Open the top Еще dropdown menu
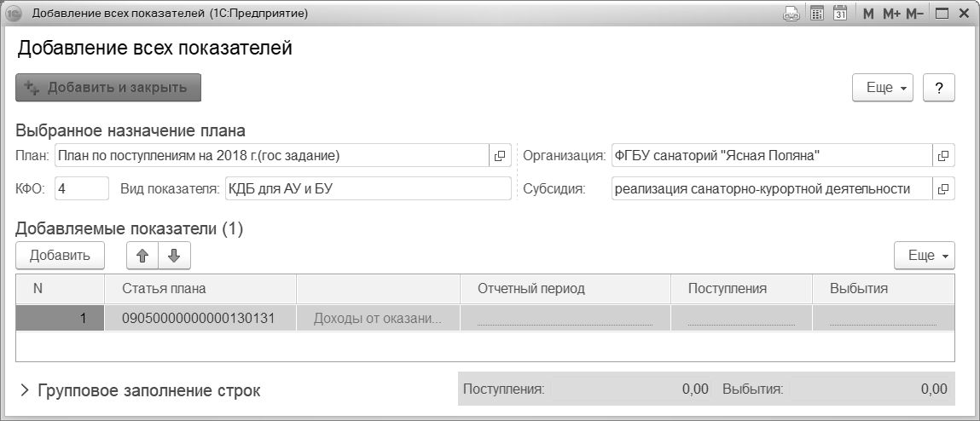 [884, 88]
